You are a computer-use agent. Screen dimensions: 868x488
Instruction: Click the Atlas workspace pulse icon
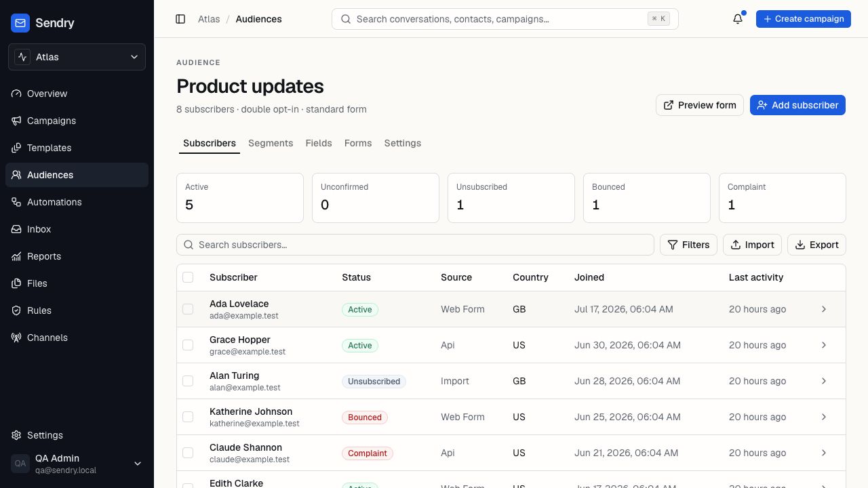[x=22, y=57]
